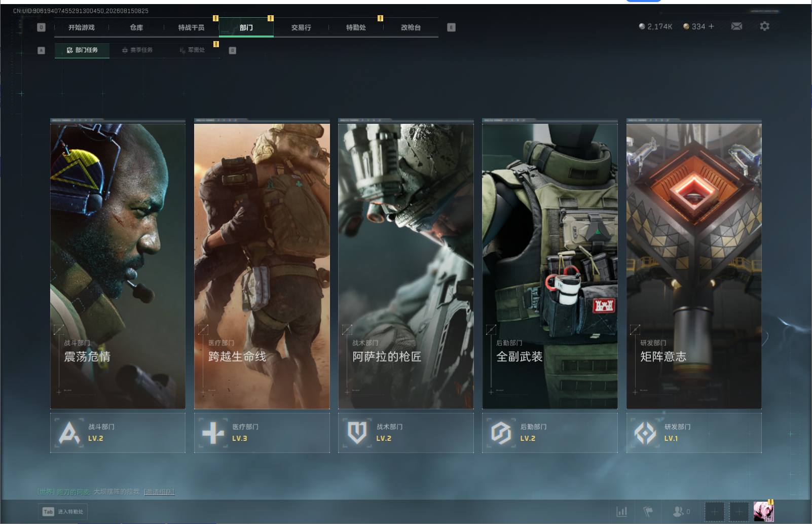This screenshot has width=812, height=524.
Task: Select the 部门 tab
Action: (246, 27)
